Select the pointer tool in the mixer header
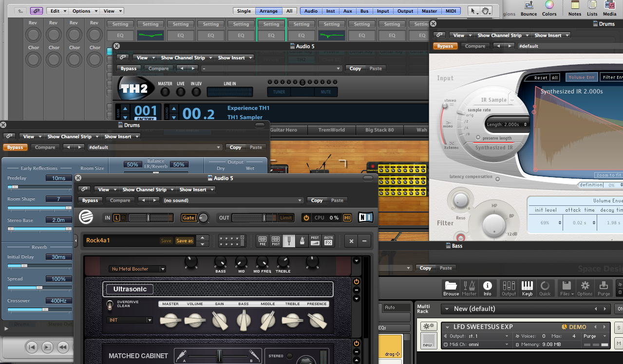Viewport: 623px width, 364px height. pos(473,11)
